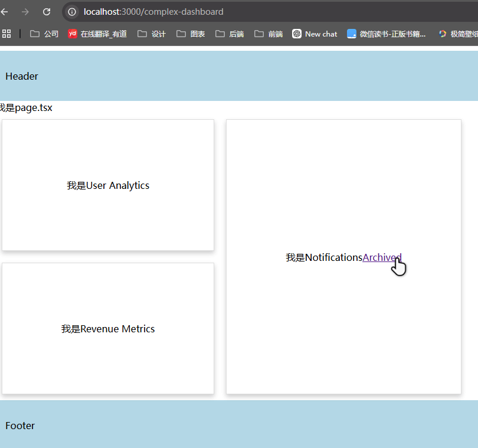Open the 图表 bookmark folder

[x=191, y=34]
